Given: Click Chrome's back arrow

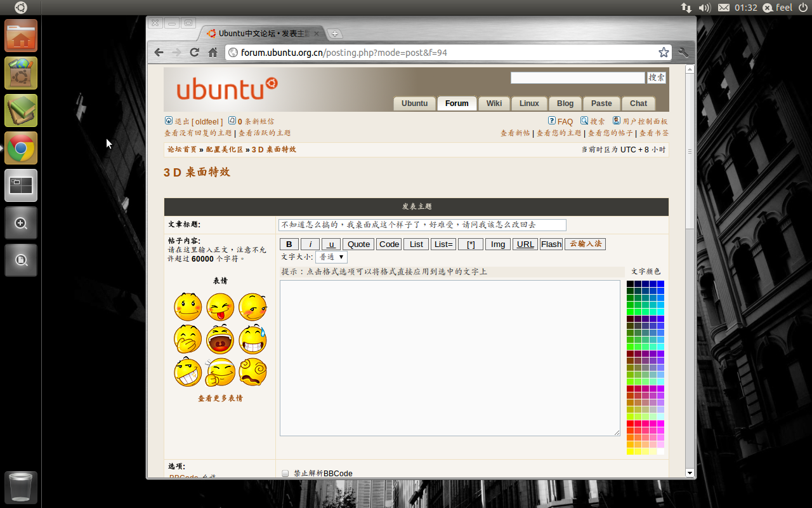Looking at the screenshot, I should (x=159, y=53).
